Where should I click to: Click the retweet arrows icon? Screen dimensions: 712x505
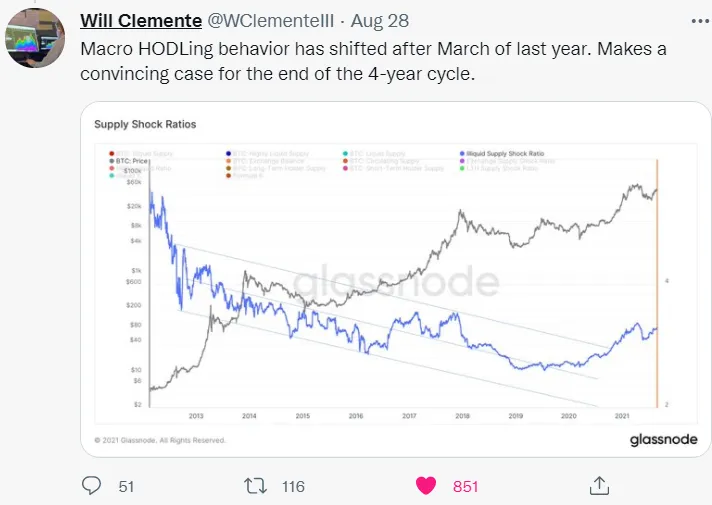pos(255,486)
